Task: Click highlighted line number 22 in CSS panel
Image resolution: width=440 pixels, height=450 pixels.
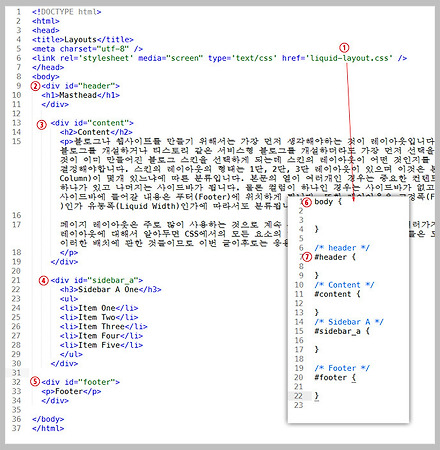Action: (299, 396)
